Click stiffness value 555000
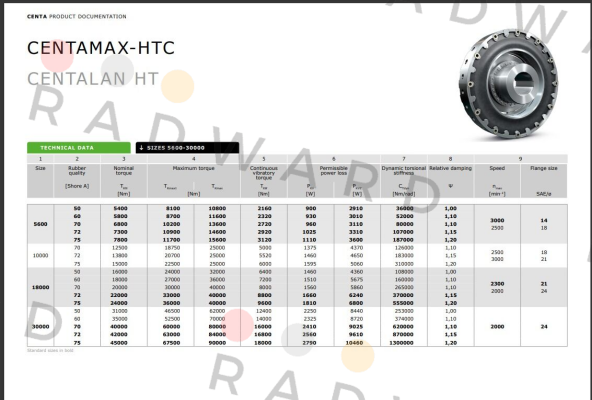The height and width of the screenshot is (400, 592). [403, 303]
